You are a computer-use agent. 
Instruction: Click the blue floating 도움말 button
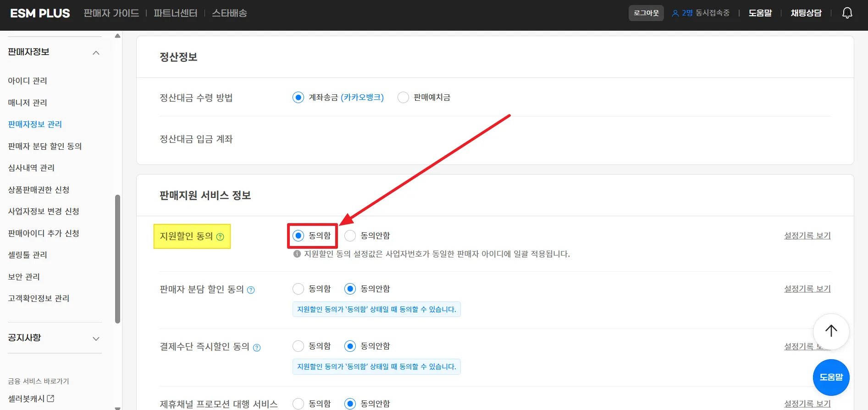(x=831, y=377)
